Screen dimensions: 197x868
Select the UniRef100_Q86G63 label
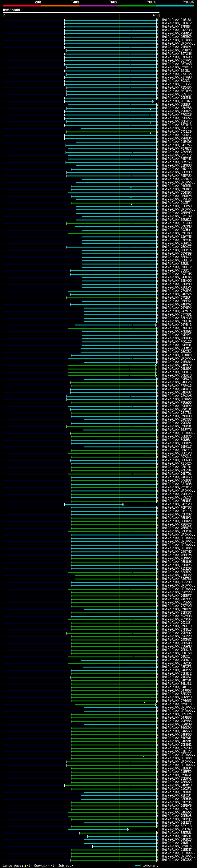(177, 781)
